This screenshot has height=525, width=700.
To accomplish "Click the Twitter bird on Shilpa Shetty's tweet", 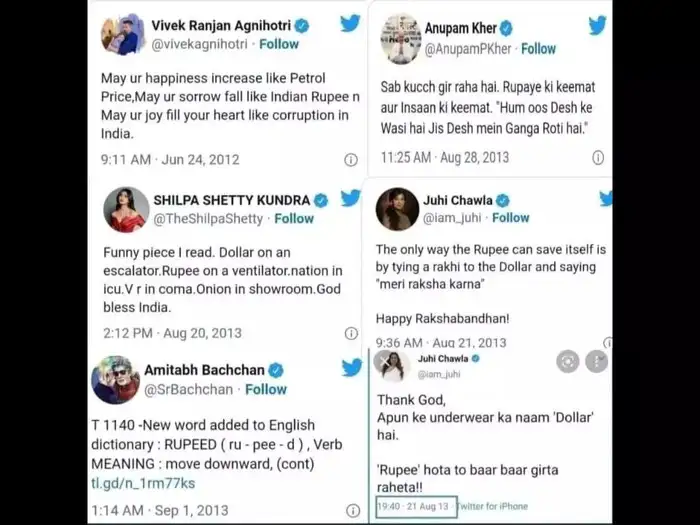I will (350, 198).
